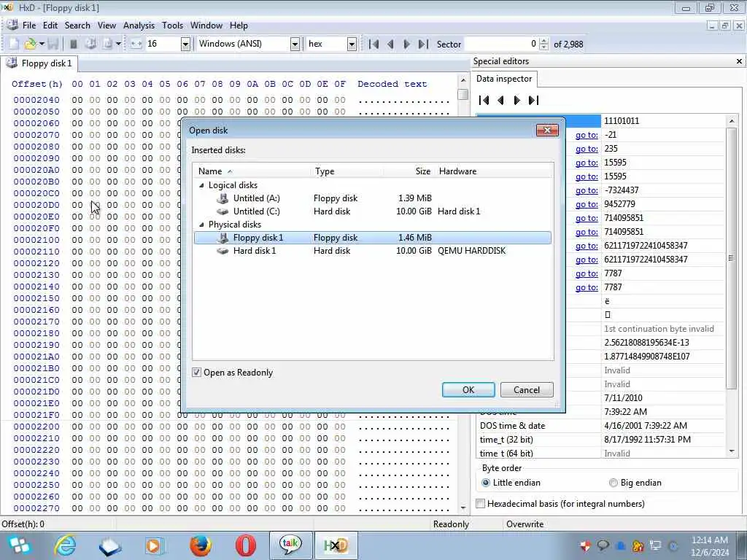Open the Search menu
The height and width of the screenshot is (560, 747).
(77, 26)
